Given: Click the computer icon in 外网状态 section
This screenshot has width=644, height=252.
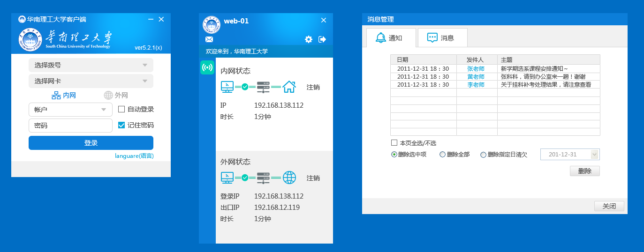Looking at the screenshot, I should point(227,178).
